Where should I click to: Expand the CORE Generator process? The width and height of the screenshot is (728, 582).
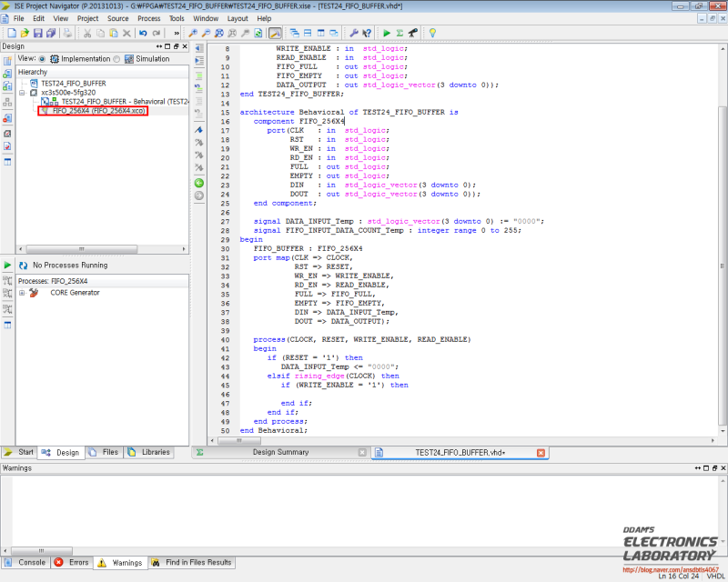(x=22, y=293)
